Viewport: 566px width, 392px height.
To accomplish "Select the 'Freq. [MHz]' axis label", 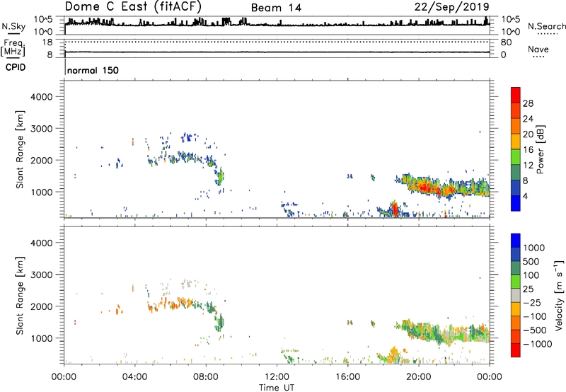I will point(13,48).
